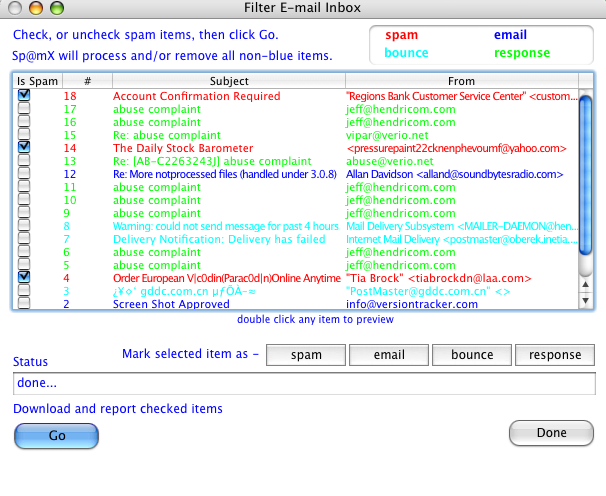Mark selected item as email
The width and height of the screenshot is (606, 496).
coord(388,355)
